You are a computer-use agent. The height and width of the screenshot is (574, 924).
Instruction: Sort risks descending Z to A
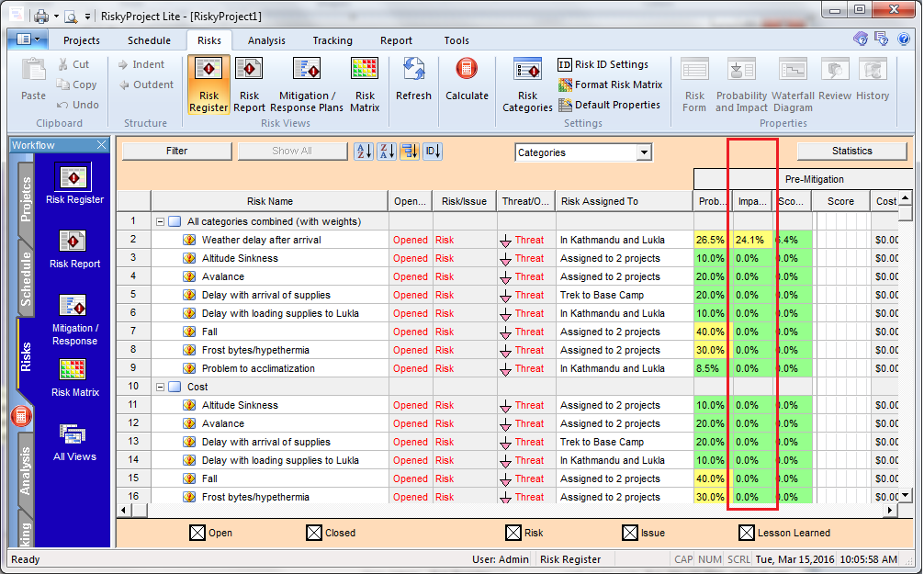387,152
